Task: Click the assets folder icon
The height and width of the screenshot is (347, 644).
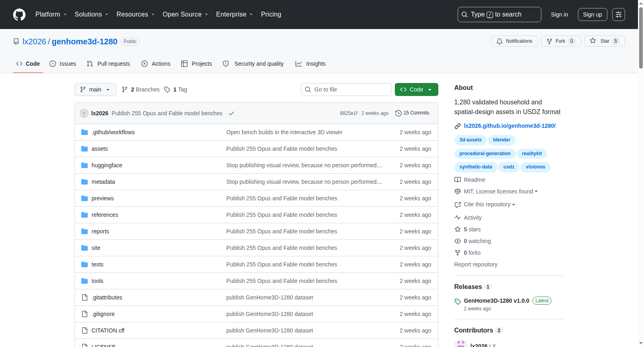Action: [x=85, y=149]
